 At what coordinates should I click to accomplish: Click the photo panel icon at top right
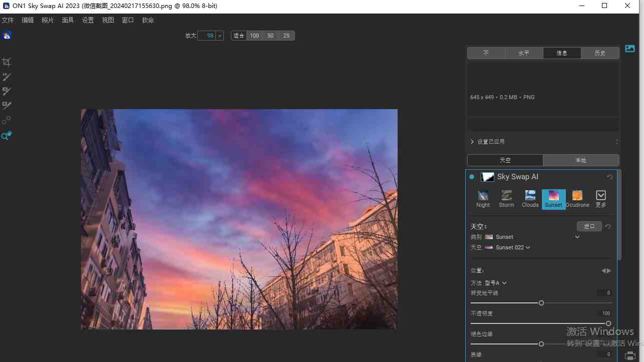click(630, 49)
